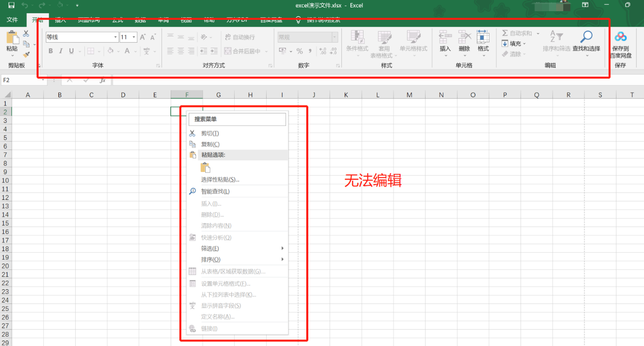644x346 pixels.
Task: Click the Decrease Indent icon
Action: pos(204,51)
